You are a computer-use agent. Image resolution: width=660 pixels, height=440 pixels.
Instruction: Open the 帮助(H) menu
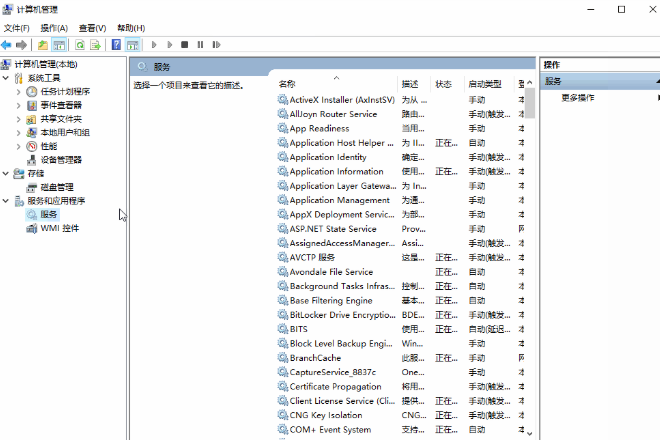tap(131, 28)
